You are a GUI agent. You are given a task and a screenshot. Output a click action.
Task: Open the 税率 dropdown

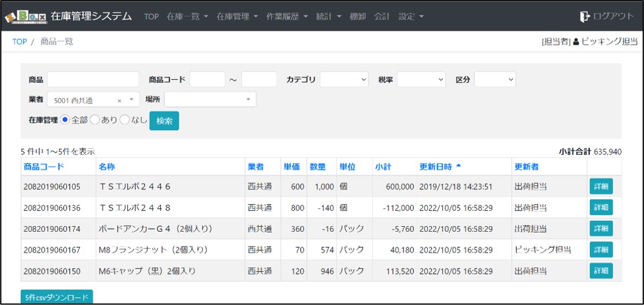click(x=421, y=79)
